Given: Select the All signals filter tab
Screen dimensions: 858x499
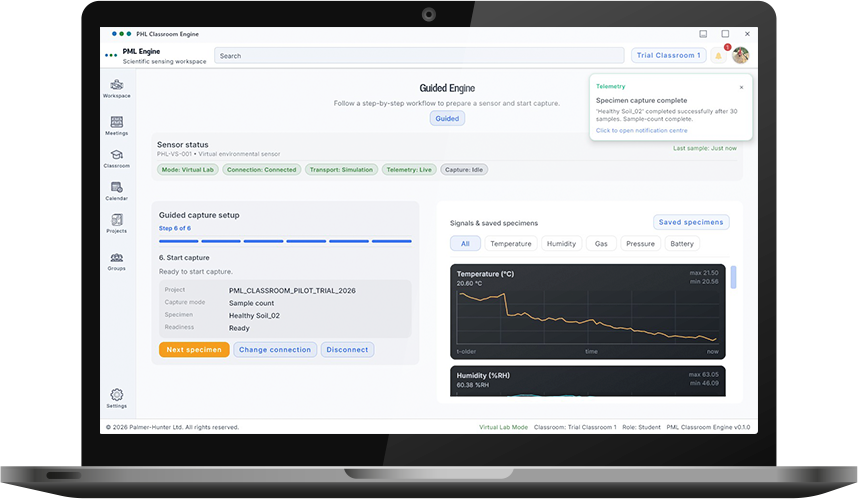Looking at the screenshot, I should (x=465, y=243).
